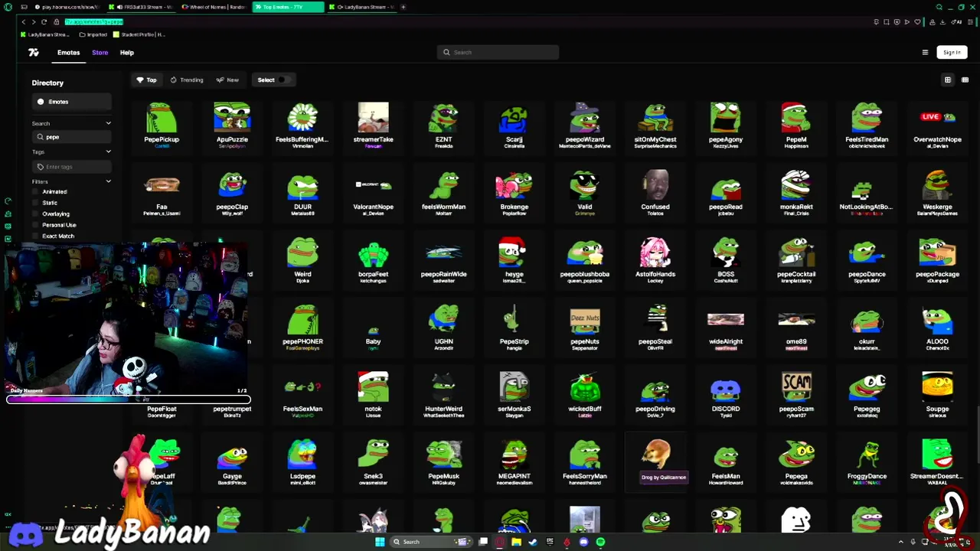980x551 pixels.
Task: Check the Exact Match filter
Action: (35, 236)
